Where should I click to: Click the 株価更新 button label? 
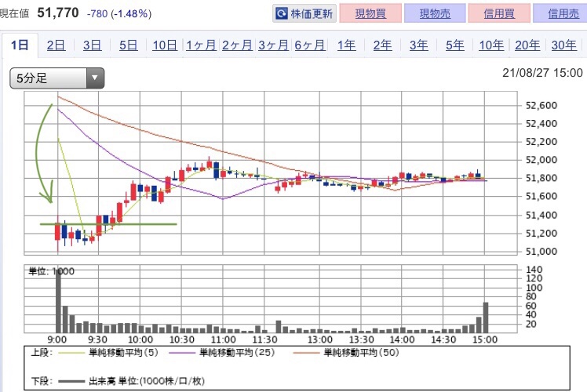click(x=312, y=14)
